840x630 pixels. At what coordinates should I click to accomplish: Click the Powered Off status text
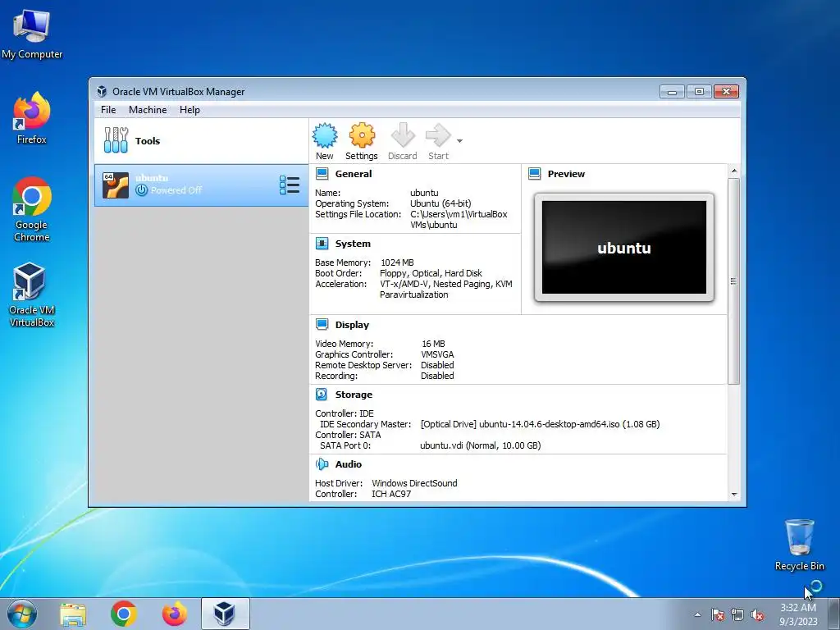(176, 190)
